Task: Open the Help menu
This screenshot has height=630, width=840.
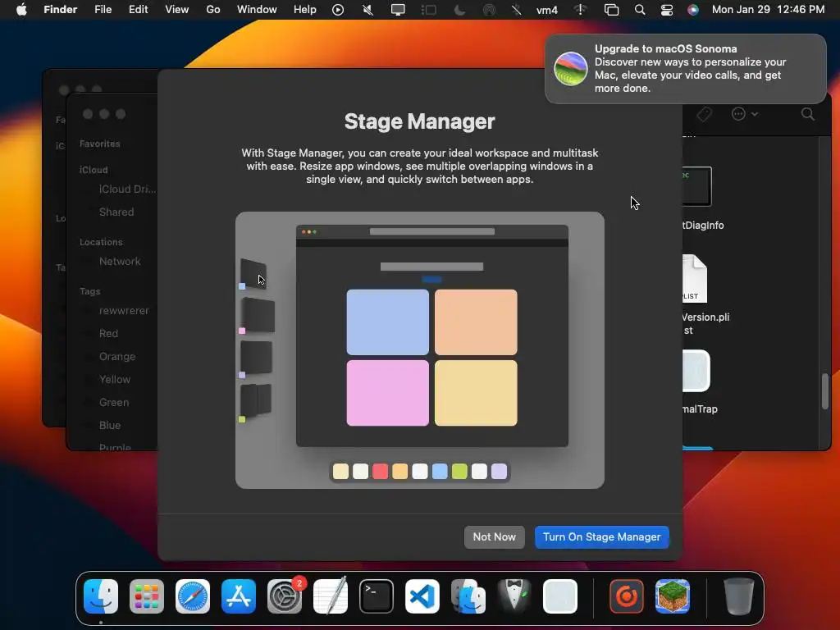Action: tap(305, 10)
